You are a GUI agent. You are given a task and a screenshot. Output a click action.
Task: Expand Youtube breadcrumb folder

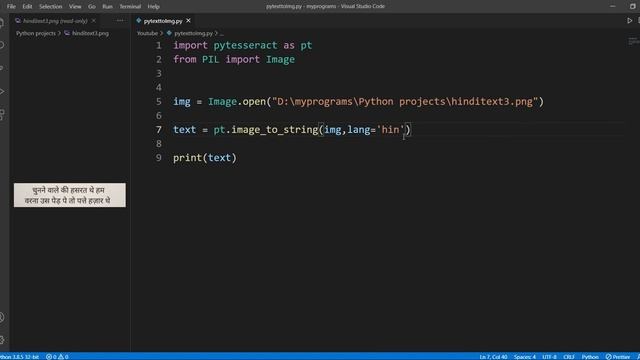coord(147,33)
